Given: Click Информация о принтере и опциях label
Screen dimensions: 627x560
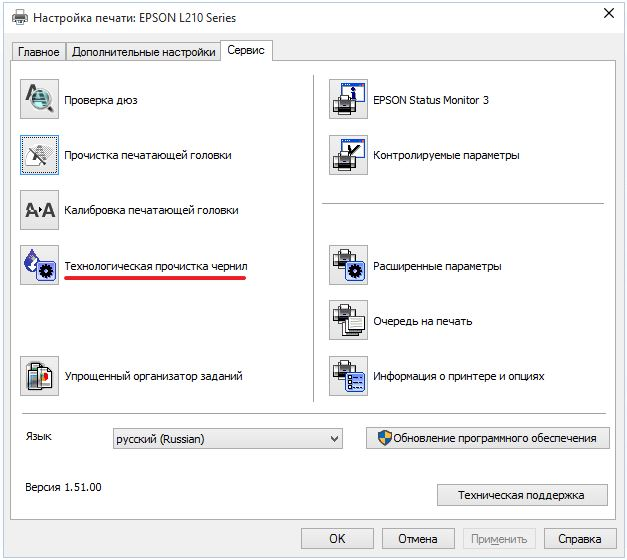Looking at the screenshot, I should 459,376.
